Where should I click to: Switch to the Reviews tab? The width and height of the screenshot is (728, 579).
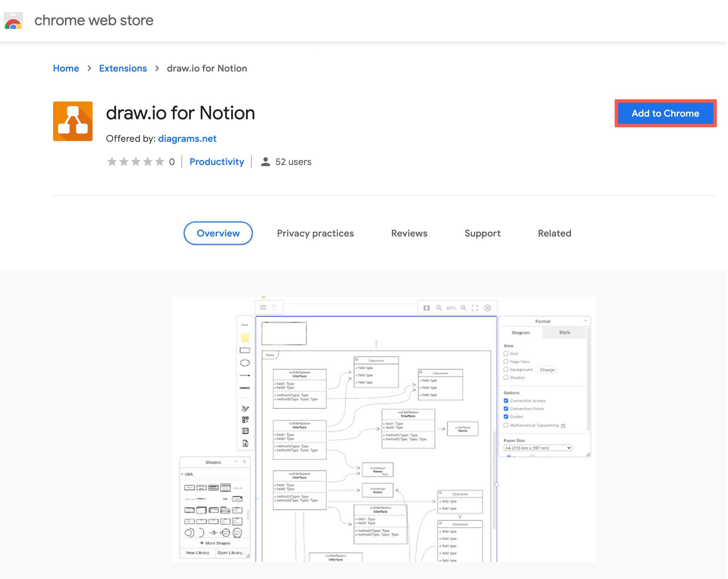[409, 233]
